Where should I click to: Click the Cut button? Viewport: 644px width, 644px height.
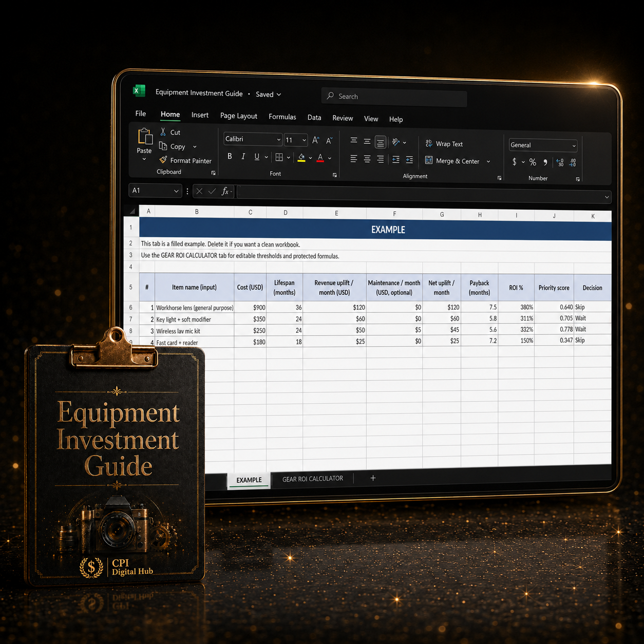170,132
